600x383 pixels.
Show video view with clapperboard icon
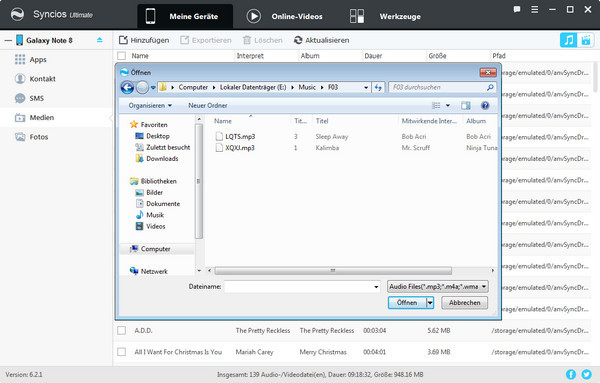(586, 40)
